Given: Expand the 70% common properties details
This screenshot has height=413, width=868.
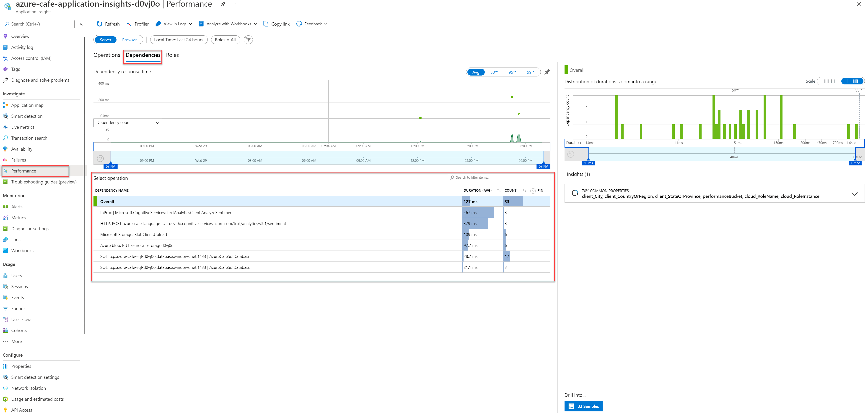Looking at the screenshot, I should click(855, 194).
